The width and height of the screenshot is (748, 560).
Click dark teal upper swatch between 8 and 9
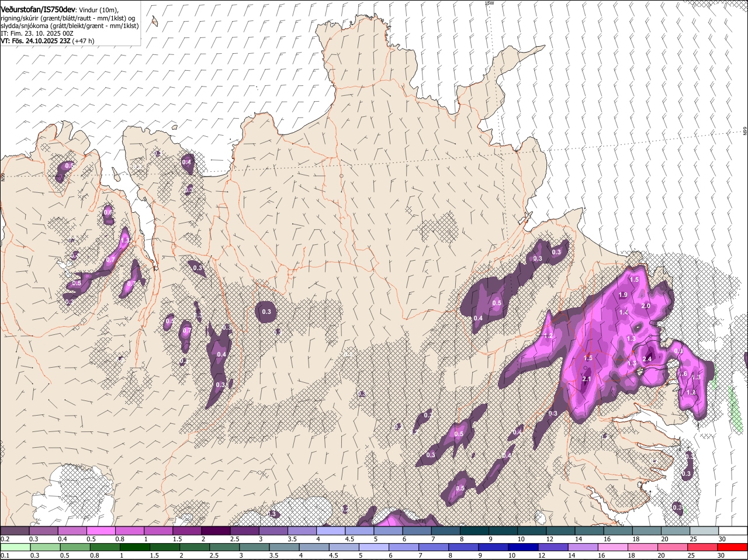point(475,531)
